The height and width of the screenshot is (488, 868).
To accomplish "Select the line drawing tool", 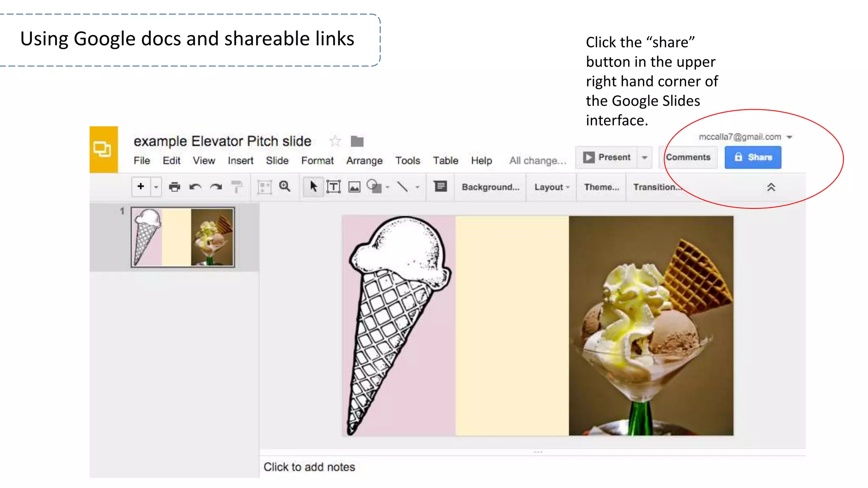I will (x=402, y=187).
